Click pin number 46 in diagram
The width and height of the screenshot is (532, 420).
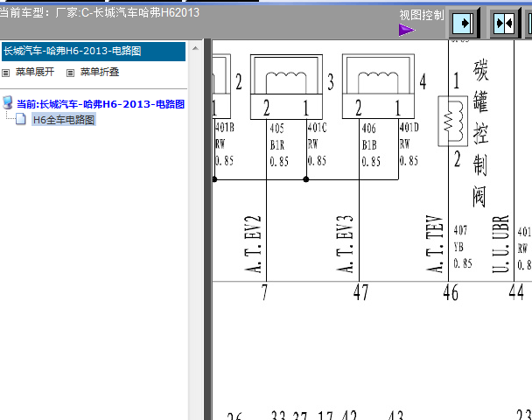point(451,292)
